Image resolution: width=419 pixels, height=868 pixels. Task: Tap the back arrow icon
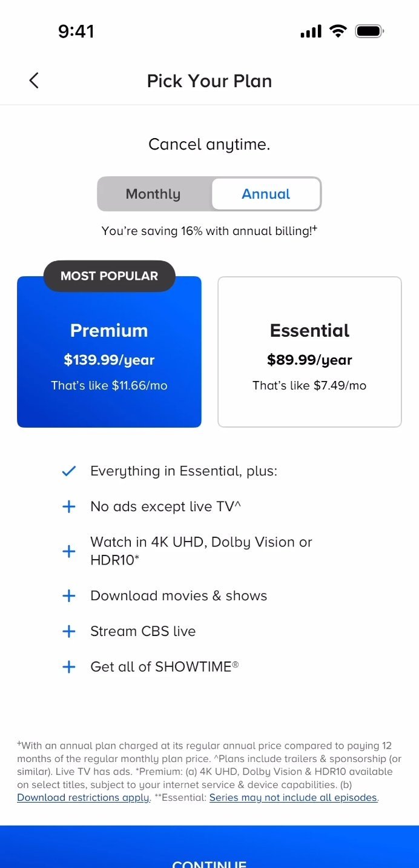coord(34,81)
